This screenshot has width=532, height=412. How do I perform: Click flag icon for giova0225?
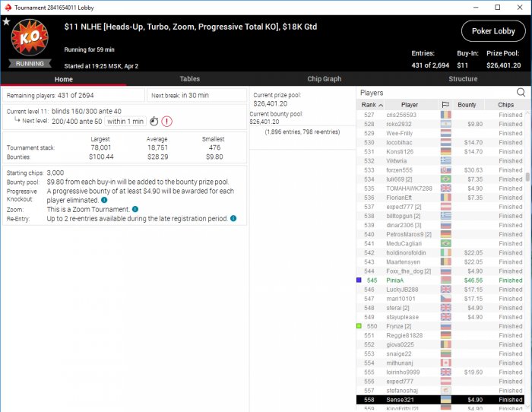pyautogui.click(x=446, y=344)
